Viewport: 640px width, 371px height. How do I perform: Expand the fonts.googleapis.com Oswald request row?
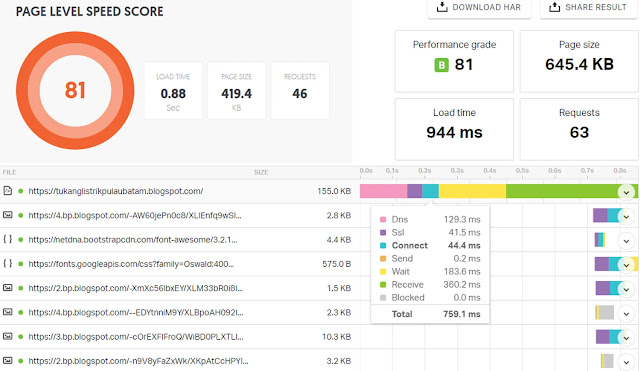tap(626, 265)
